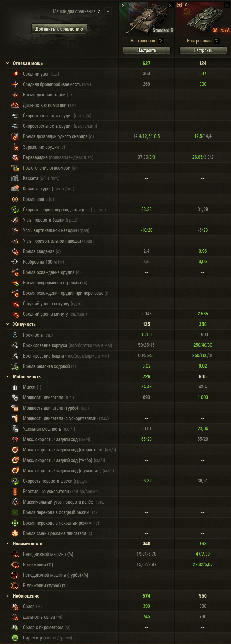The width and height of the screenshot is (231, 644).
Task: Clear all compared vehicles next to counter
Action: 108,11
